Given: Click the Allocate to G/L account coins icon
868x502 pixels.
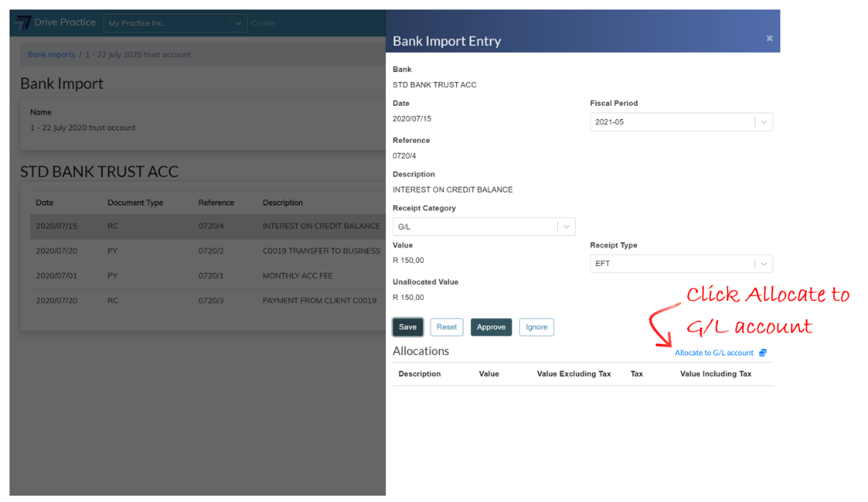Looking at the screenshot, I should (x=763, y=353).
